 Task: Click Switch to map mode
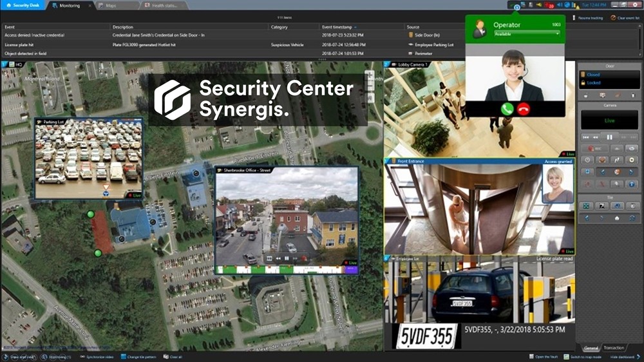click(582, 357)
